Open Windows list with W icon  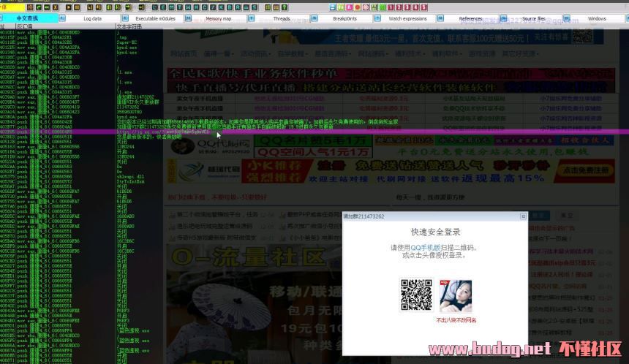[188, 7]
